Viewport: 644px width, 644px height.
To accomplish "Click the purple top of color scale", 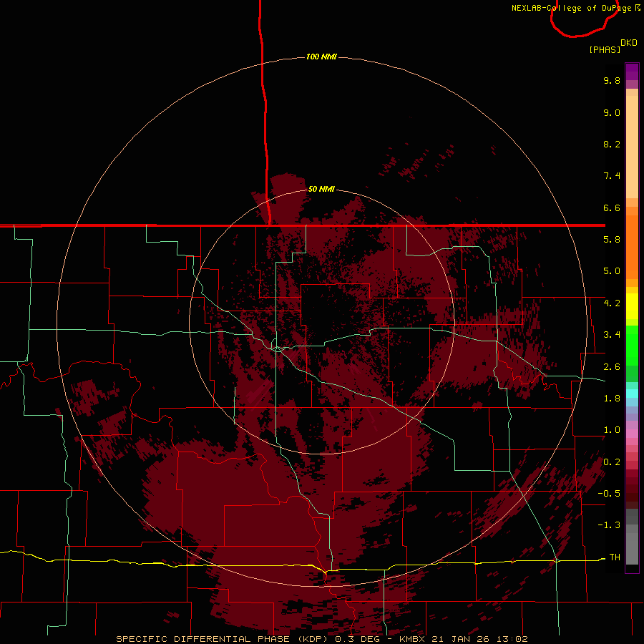I will click(x=632, y=72).
